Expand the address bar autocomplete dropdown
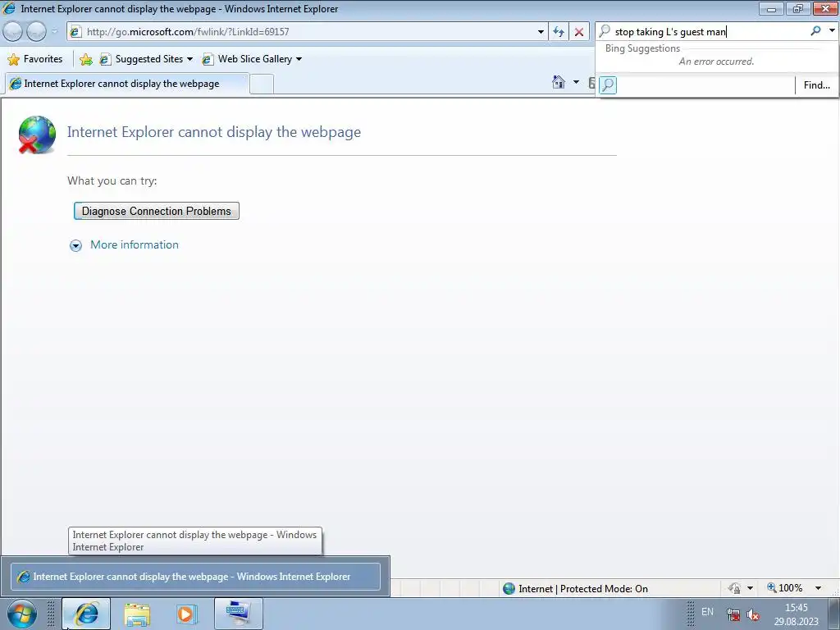This screenshot has width=840, height=630. [541, 32]
